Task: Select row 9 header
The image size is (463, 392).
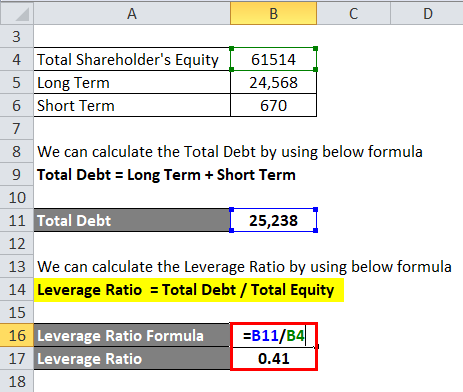Action: point(17,174)
